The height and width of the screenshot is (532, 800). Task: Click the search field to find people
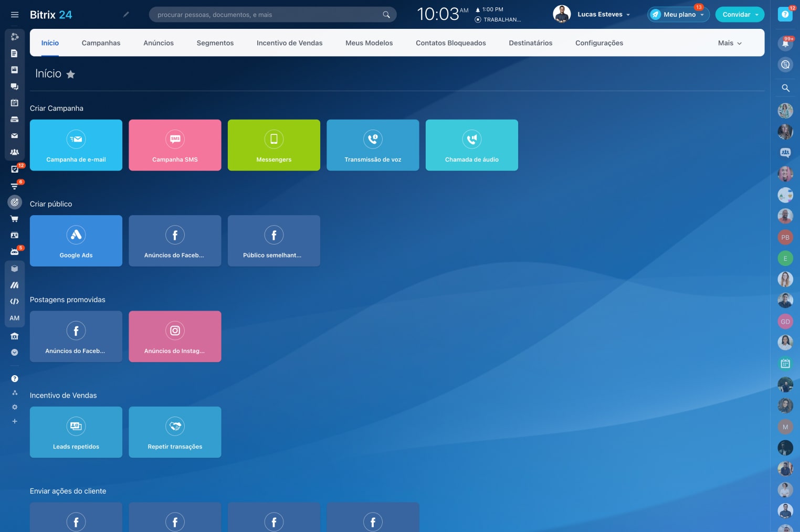click(x=268, y=15)
